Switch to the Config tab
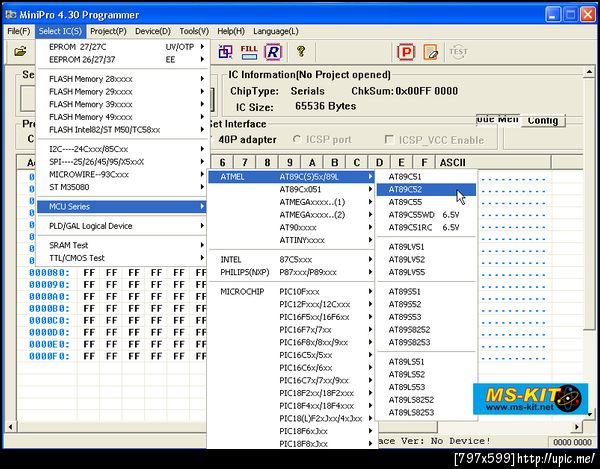 coord(543,121)
